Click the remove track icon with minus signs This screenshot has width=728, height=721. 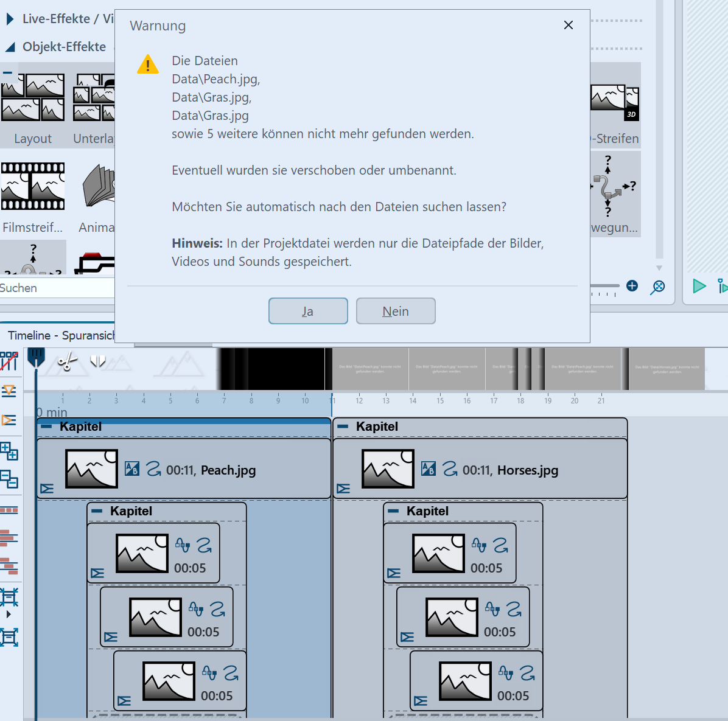[9, 479]
